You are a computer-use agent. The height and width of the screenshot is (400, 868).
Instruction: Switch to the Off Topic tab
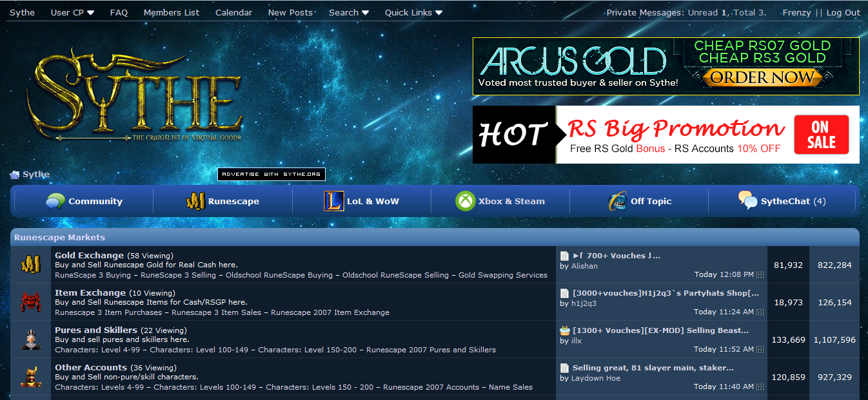tap(639, 201)
